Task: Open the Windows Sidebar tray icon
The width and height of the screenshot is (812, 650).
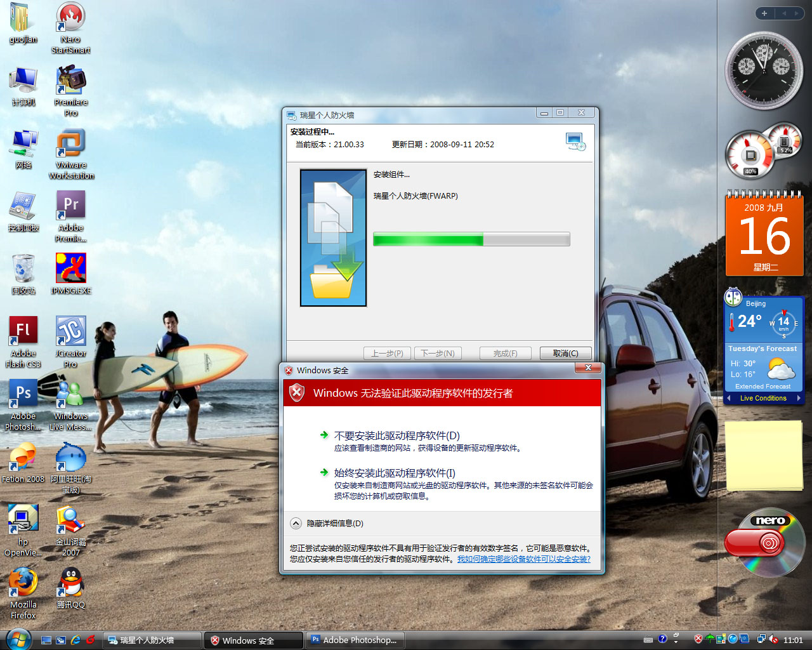Action: point(721,639)
